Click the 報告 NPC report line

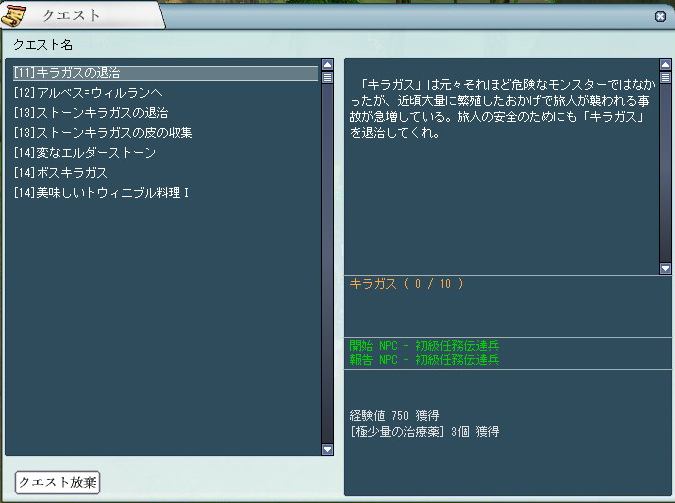pos(425,359)
